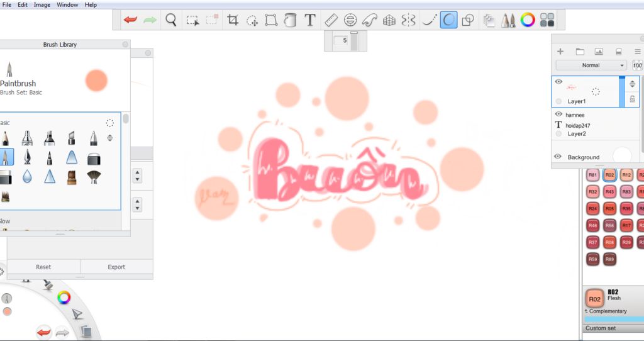
Task: Toggle the Symmetry tool
Action: 408,20
